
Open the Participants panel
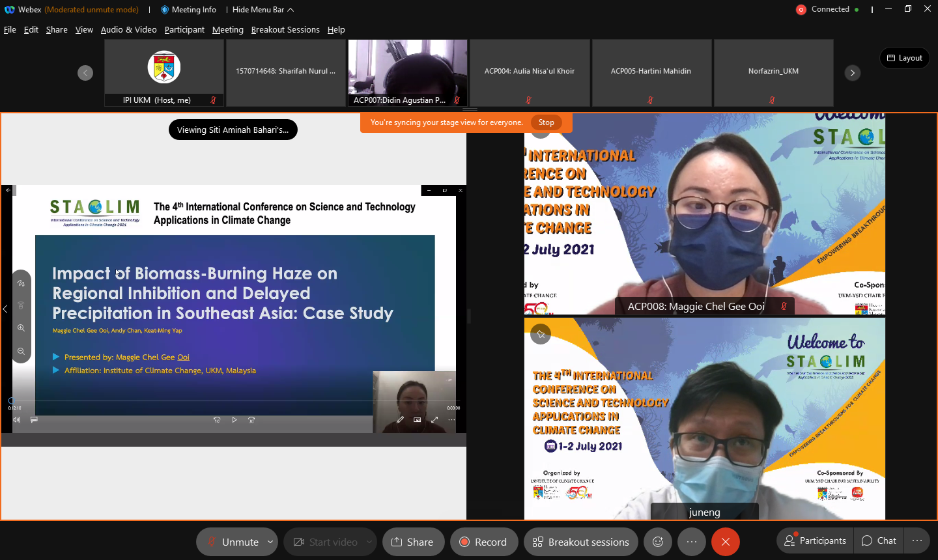[815, 540]
